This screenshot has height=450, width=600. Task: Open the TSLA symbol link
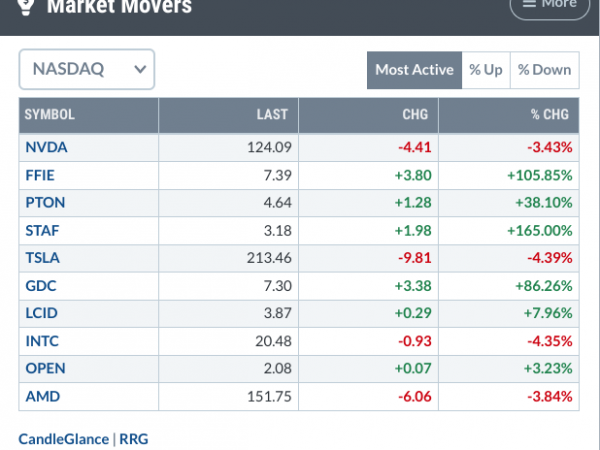click(x=42, y=258)
